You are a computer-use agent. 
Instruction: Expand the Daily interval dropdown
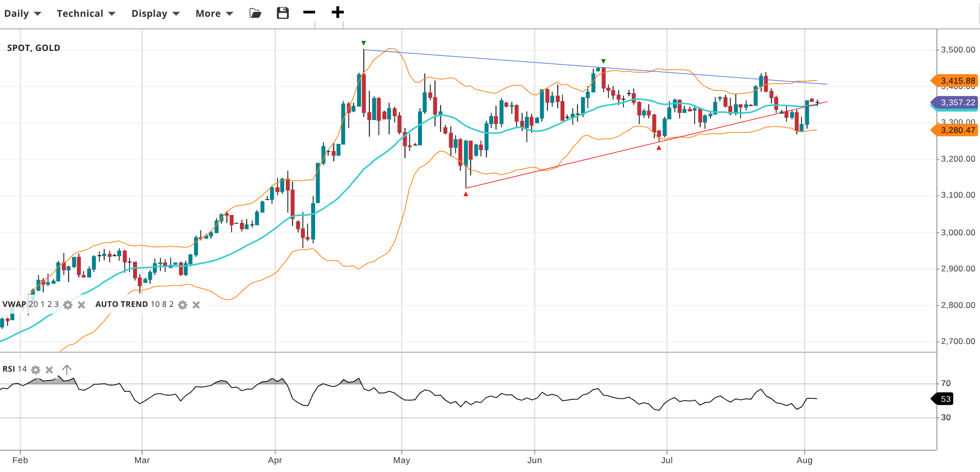point(22,13)
